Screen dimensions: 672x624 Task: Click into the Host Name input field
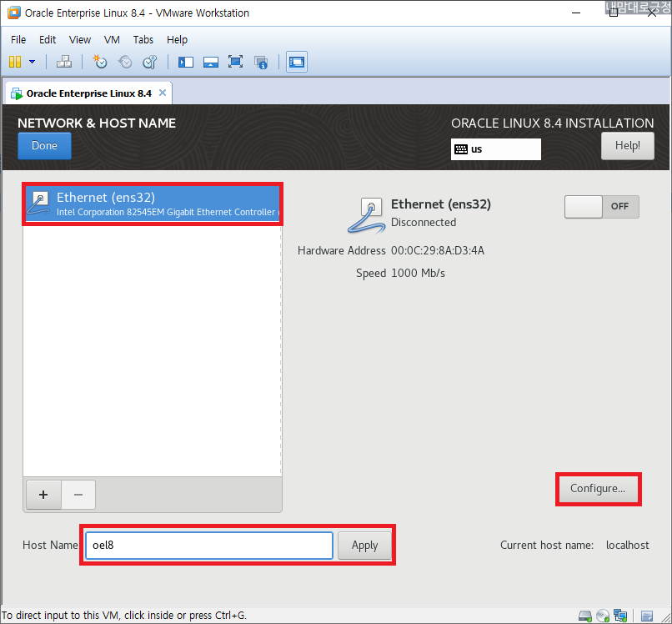209,546
